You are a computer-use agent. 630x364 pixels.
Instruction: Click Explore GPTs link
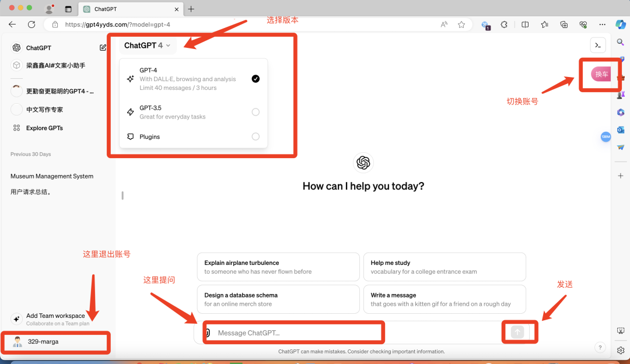click(44, 128)
